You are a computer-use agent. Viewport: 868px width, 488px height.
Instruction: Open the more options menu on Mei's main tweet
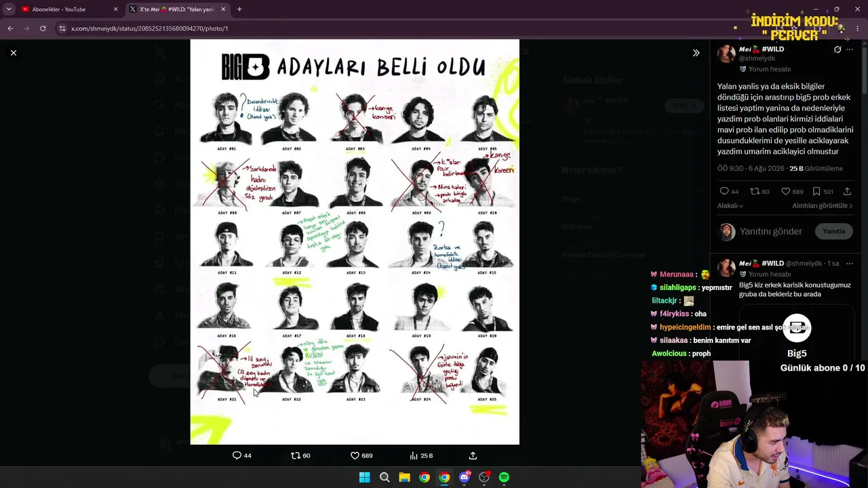(850, 49)
